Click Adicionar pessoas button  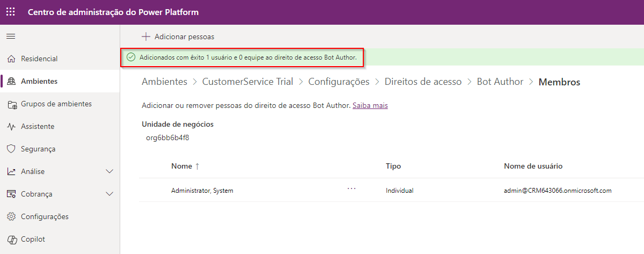tap(178, 37)
